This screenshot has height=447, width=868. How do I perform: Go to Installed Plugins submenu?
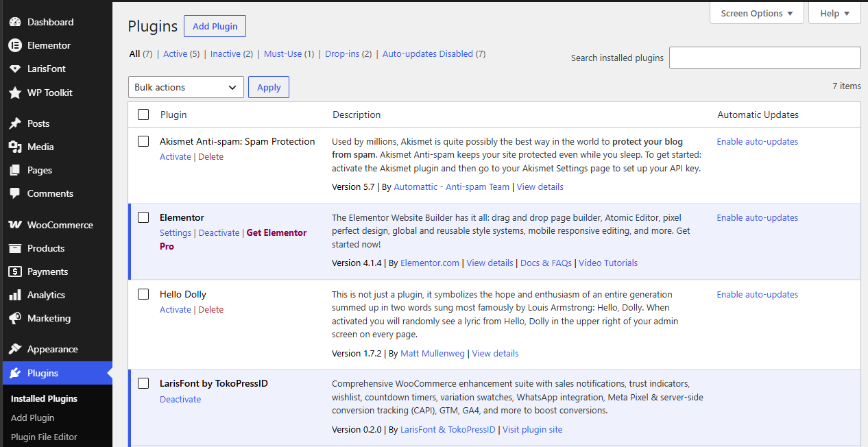click(44, 398)
